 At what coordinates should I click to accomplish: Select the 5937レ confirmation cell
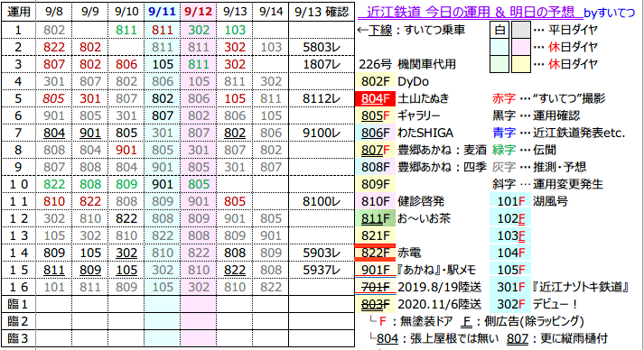click(322, 270)
